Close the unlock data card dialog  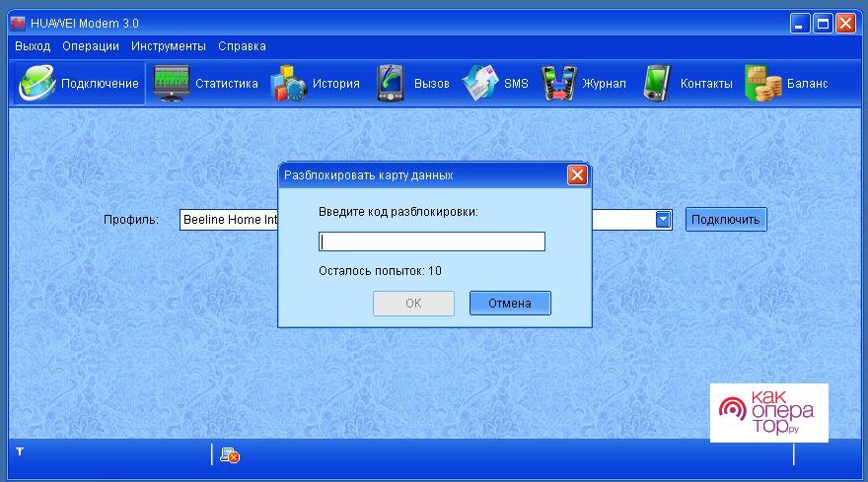(577, 175)
